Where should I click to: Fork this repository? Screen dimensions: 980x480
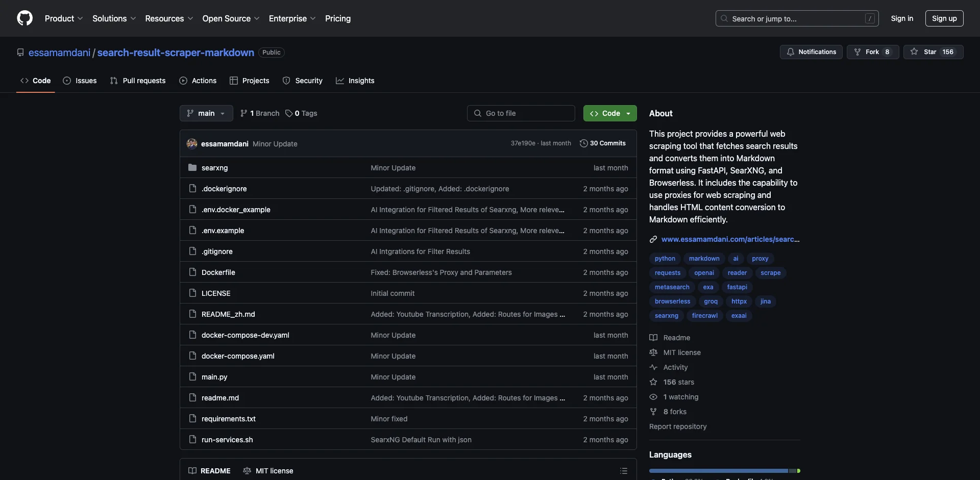click(873, 52)
